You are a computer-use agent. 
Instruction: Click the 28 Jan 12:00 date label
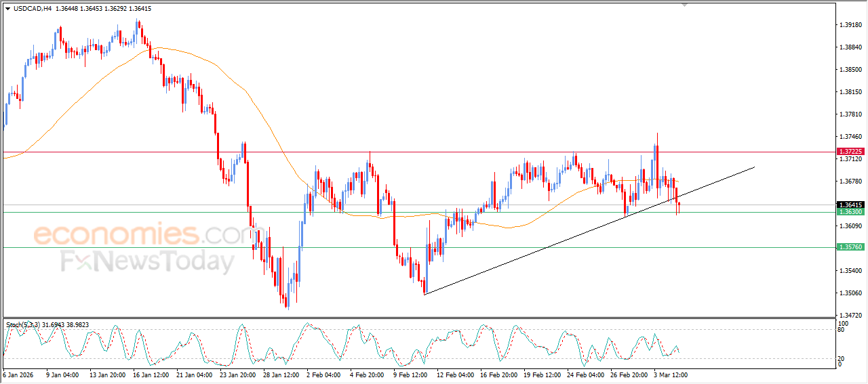(x=281, y=374)
